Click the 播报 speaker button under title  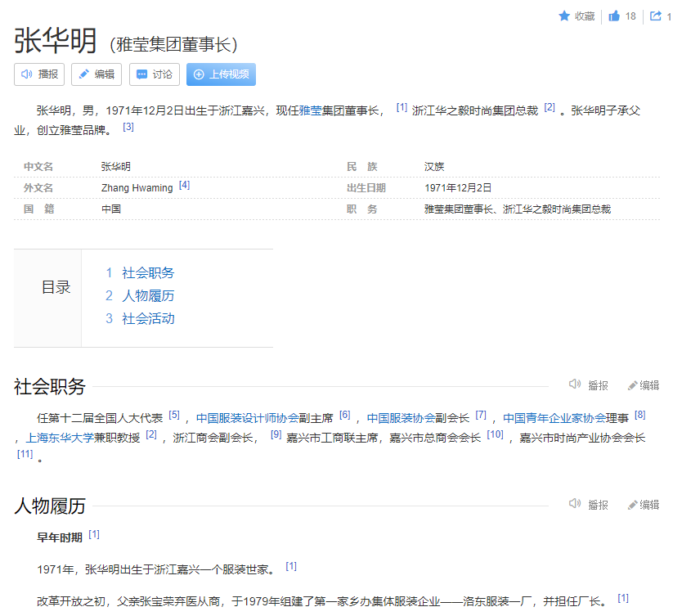(x=39, y=74)
